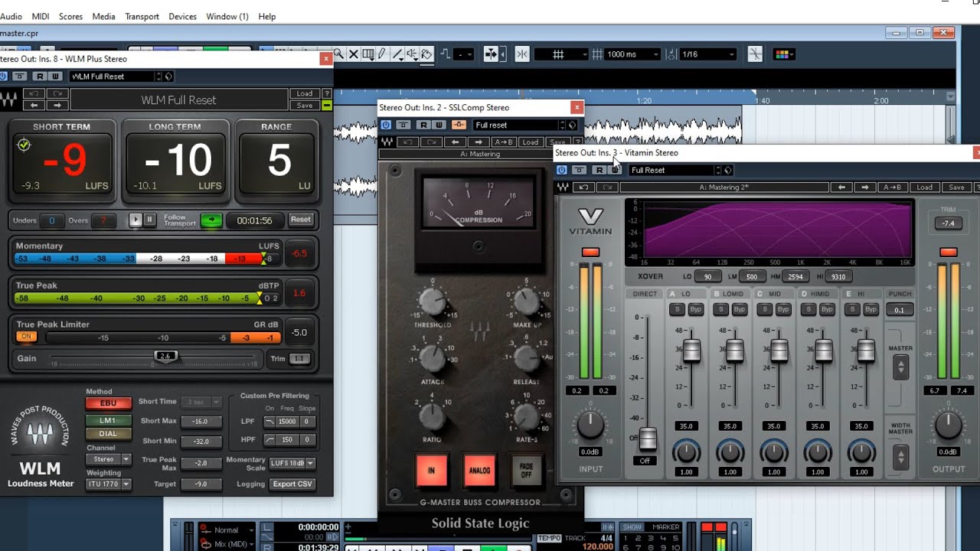Viewport: 980px width, 551px height.
Task: Toggle FADE OFF button on SSL compressor
Action: (526, 470)
